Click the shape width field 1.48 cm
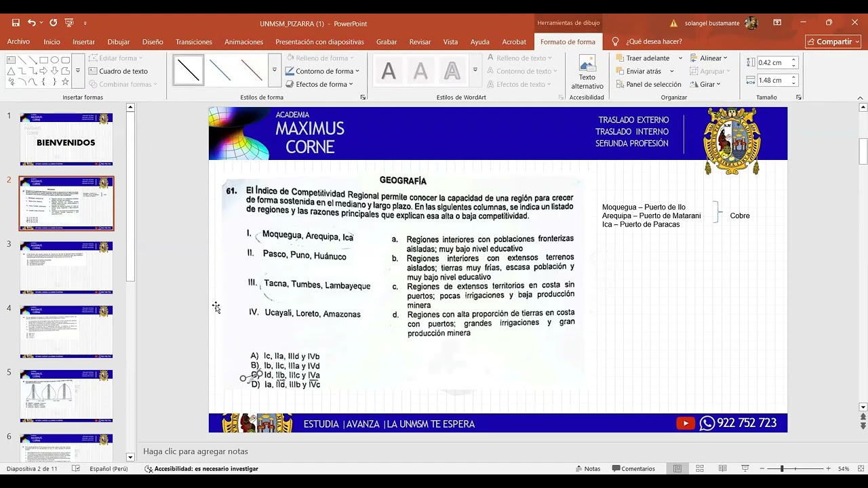Image resolution: width=868 pixels, height=488 pixels. coord(772,80)
